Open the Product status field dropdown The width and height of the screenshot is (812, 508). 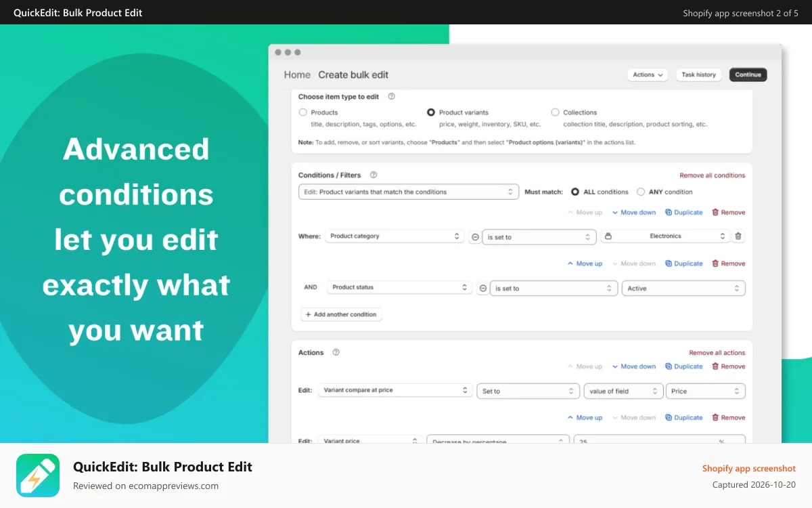coord(399,287)
